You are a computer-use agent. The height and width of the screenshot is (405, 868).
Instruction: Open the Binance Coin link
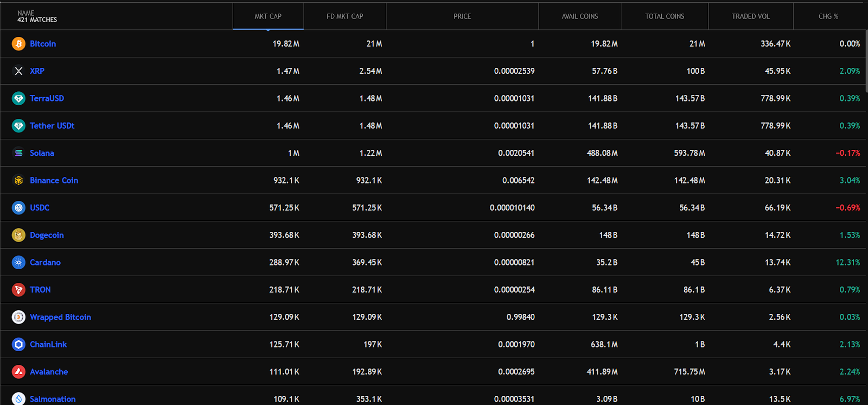click(54, 180)
